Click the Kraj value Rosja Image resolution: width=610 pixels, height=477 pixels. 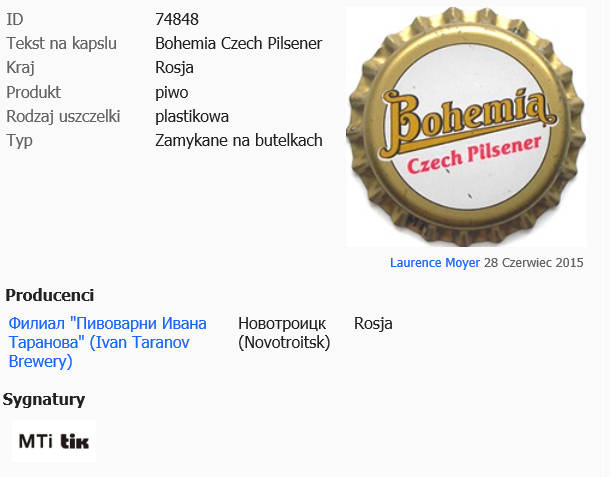(174, 68)
